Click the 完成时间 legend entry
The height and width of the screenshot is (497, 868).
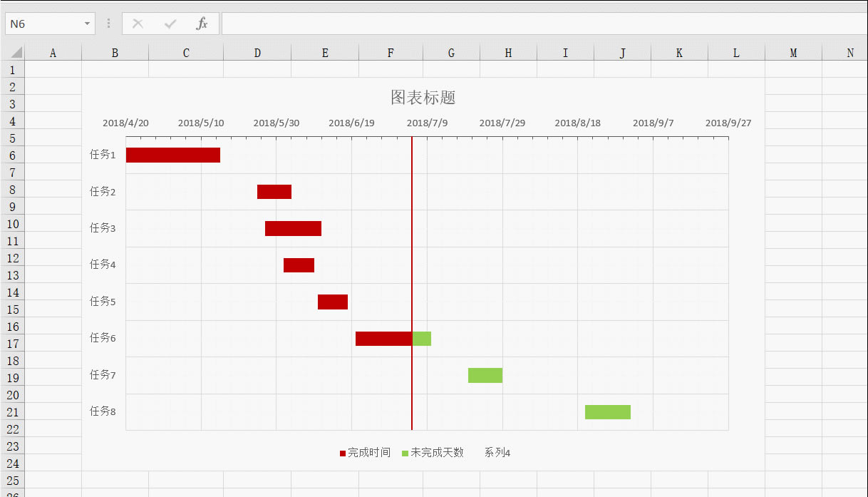[x=365, y=453]
